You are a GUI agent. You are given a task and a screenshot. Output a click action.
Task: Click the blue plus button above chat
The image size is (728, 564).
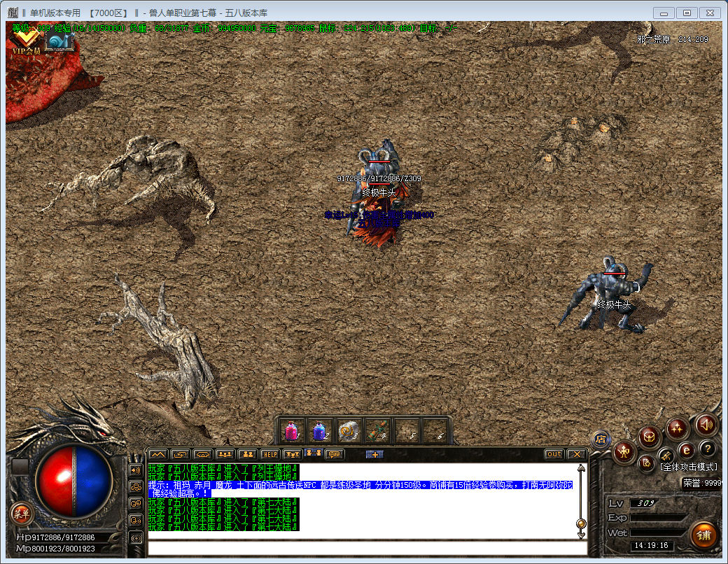[x=374, y=454]
